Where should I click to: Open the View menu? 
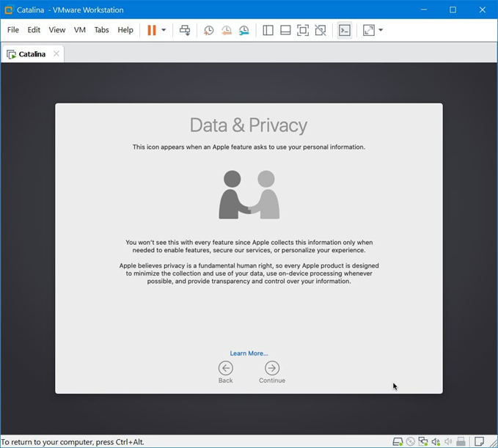click(x=57, y=30)
